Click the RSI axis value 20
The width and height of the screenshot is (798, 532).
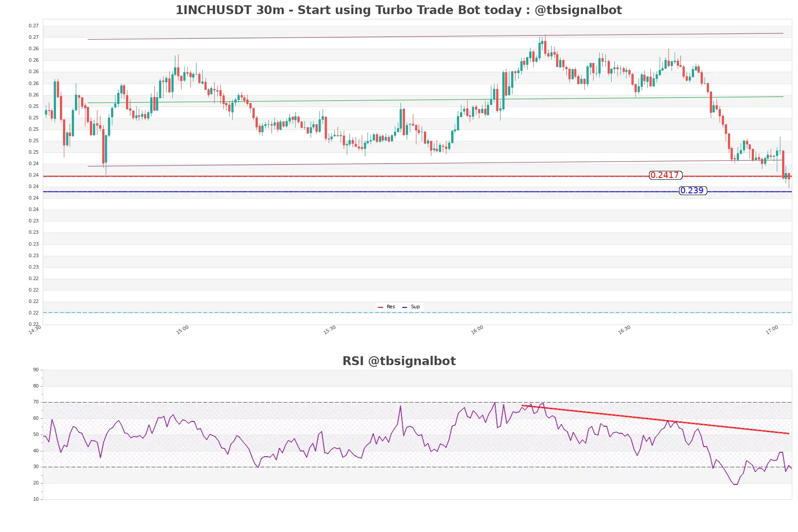(36, 483)
